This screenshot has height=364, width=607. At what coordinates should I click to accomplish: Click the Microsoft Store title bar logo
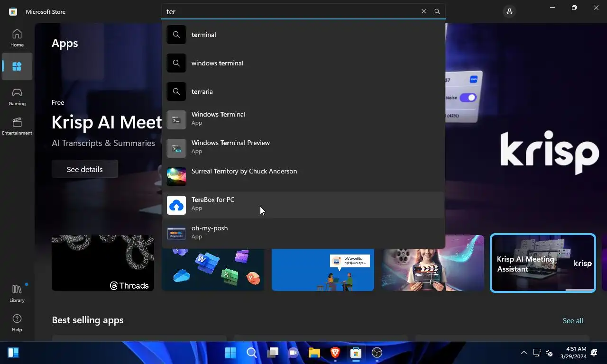[13, 11]
